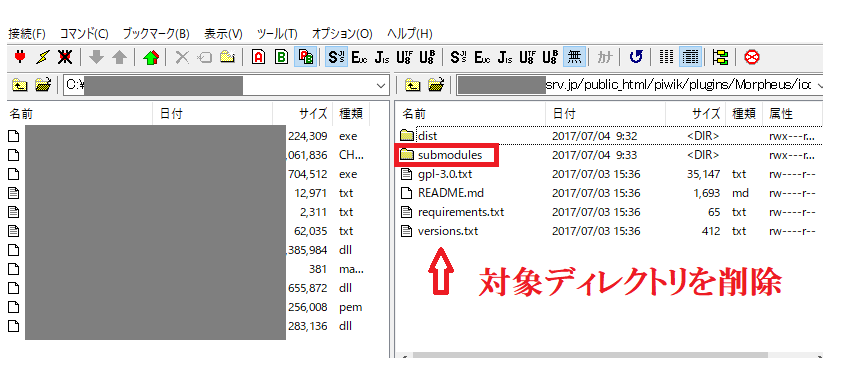Sort remote pane by 名前 column

tap(471, 114)
